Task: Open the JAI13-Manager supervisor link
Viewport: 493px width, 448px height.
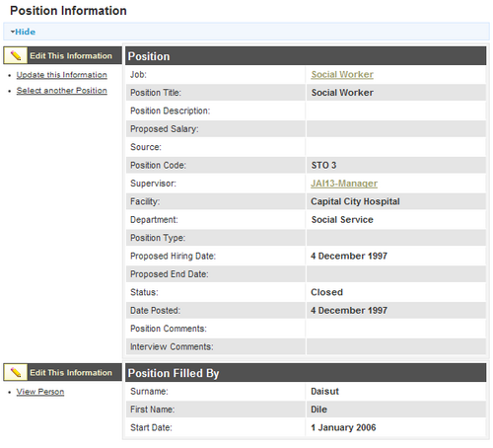Action: pyautogui.click(x=344, y=184)
